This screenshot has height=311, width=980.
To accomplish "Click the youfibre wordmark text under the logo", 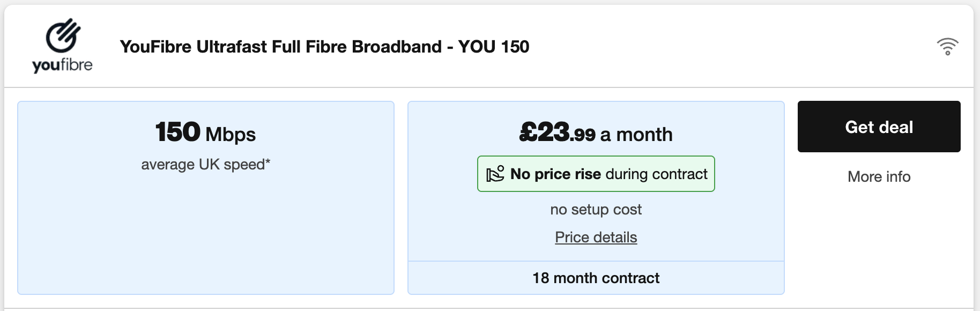I will pos(62,65).
